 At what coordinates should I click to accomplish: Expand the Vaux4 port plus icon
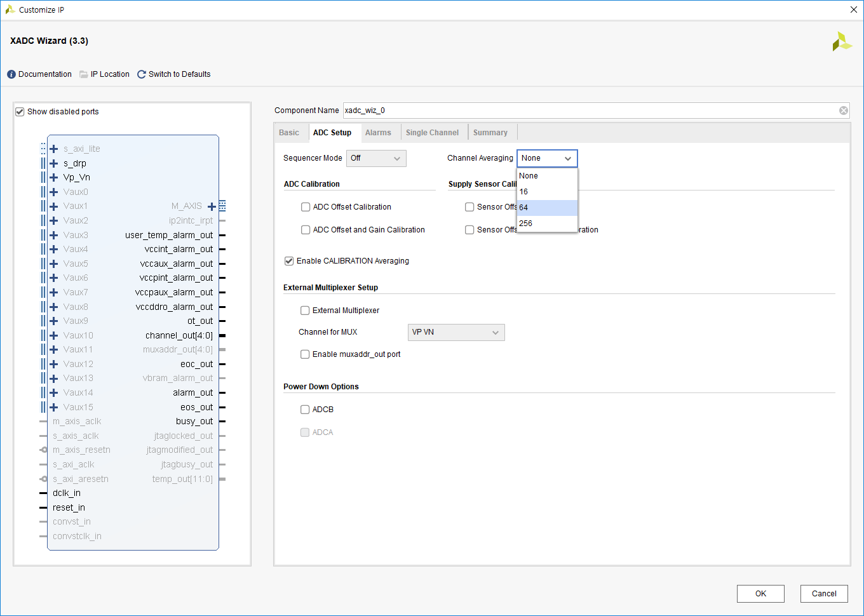tap(54, 250)
